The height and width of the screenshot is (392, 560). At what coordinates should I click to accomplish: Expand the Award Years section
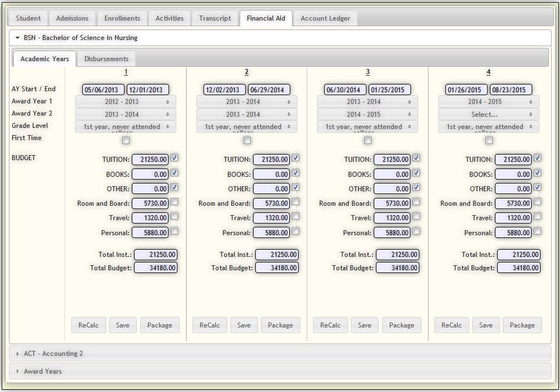coord(280,371)
